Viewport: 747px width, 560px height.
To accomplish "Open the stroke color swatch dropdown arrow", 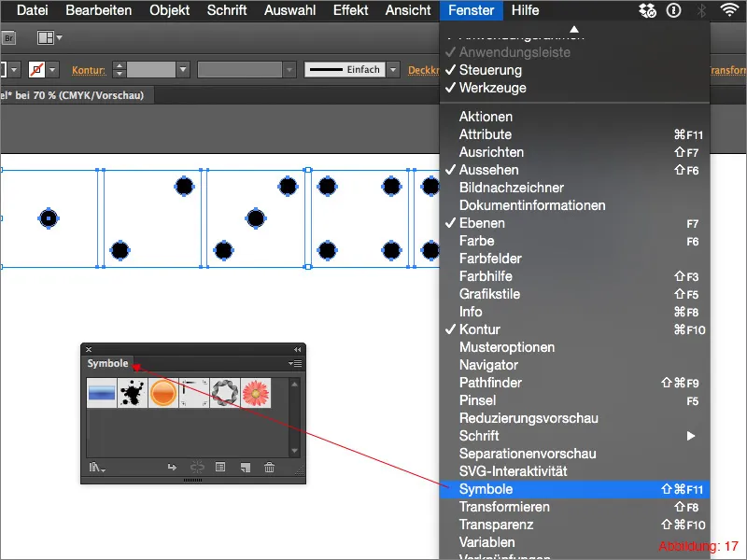I will pos(52,69).
